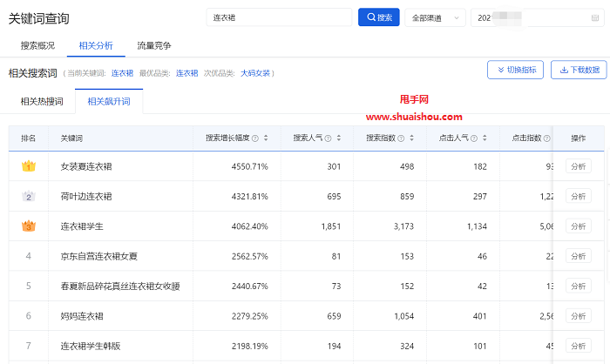Click search popularity value 1,851

coord(331,226)
